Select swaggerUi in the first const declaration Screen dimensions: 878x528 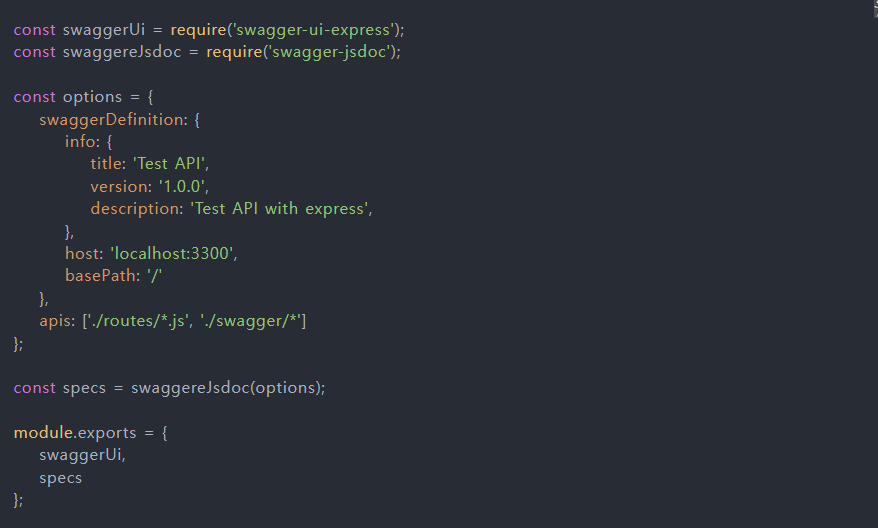(104, 30)
